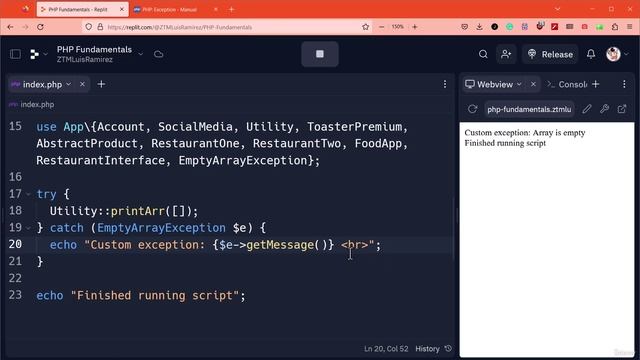This screenshot has width=640, height=360.
Task: Close the Webview tab
Action: (533, 84)
